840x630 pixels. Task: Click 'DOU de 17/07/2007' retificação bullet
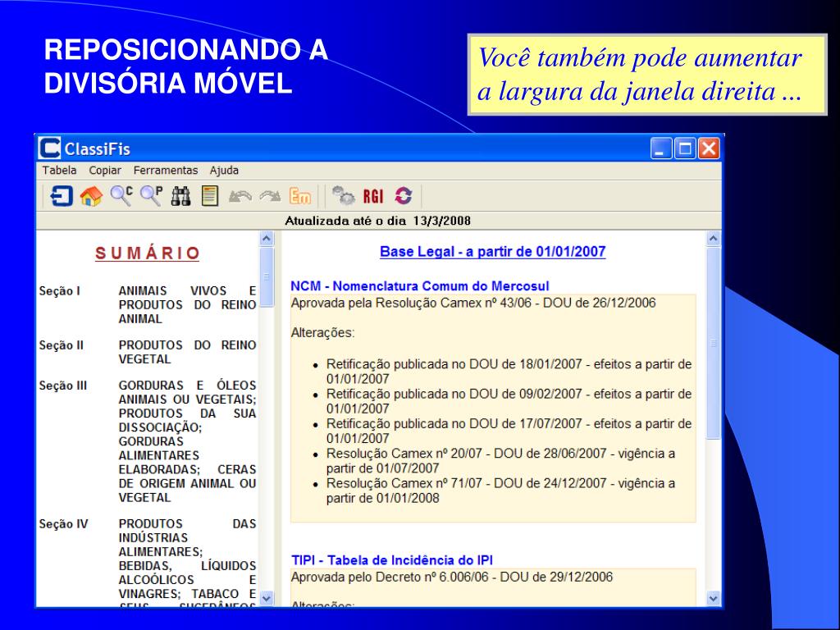509,431
